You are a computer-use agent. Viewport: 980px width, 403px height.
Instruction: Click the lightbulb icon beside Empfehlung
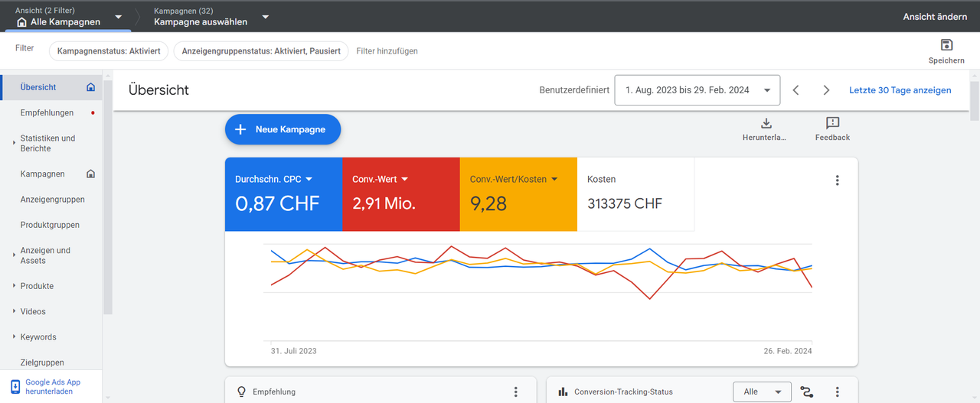pyautogui.click(x=241, y=392)
